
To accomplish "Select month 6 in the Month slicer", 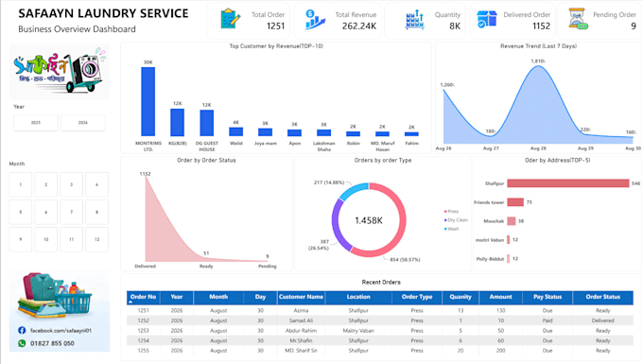I will pyautogui.click(x=46, y=212).
